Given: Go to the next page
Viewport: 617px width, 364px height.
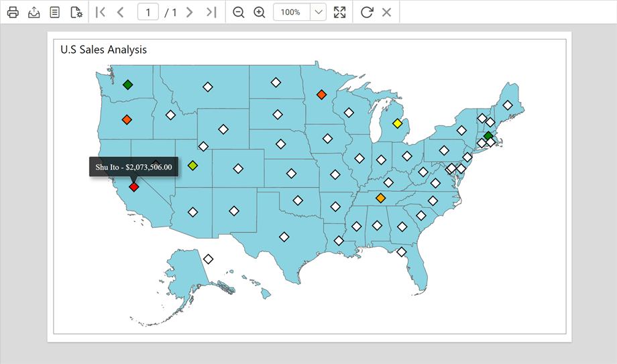Looking at the screenshot, I should coord(190,12).
